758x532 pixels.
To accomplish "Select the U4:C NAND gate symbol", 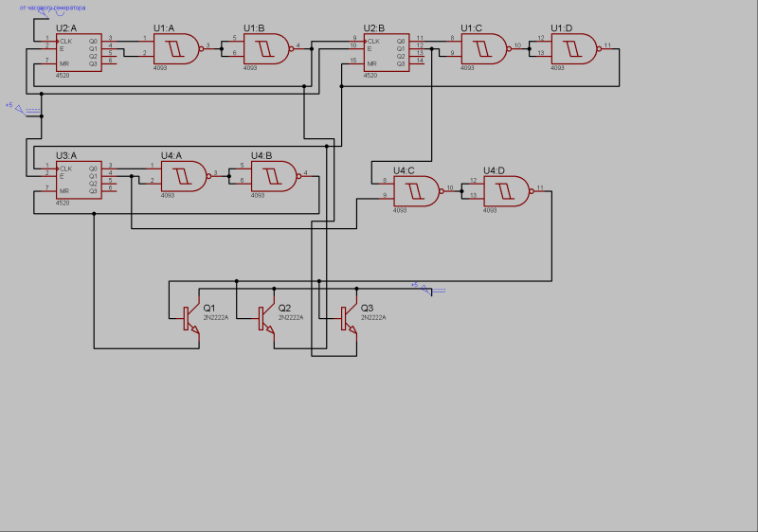I will [x=418, y=191].
